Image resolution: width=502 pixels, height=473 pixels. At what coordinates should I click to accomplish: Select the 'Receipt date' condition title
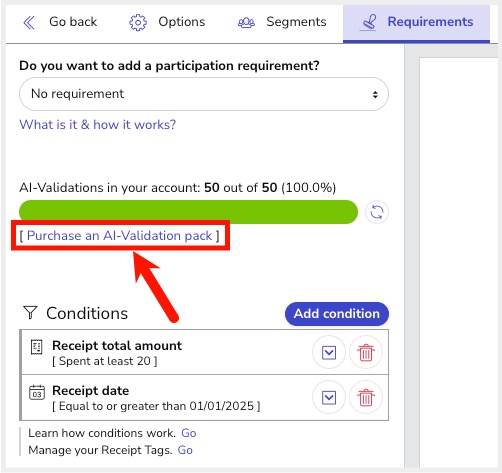[91, 391]
